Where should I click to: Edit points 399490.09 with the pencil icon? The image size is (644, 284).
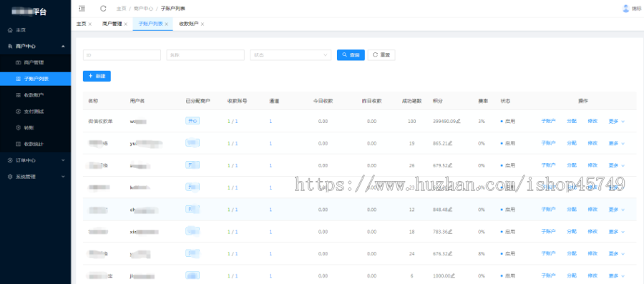click(459, 121)
